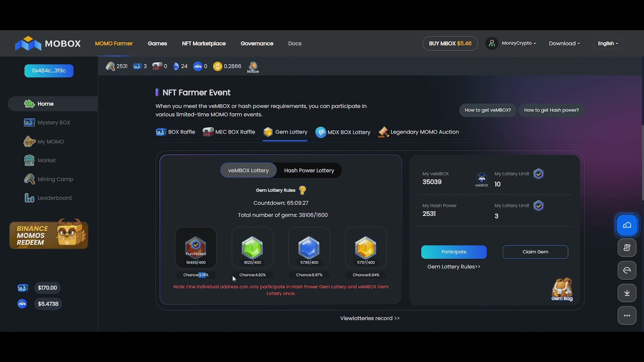This screenshot has width=644, height=362.
Task: Select the Gem Lottery tab
Action: (285, 132)
